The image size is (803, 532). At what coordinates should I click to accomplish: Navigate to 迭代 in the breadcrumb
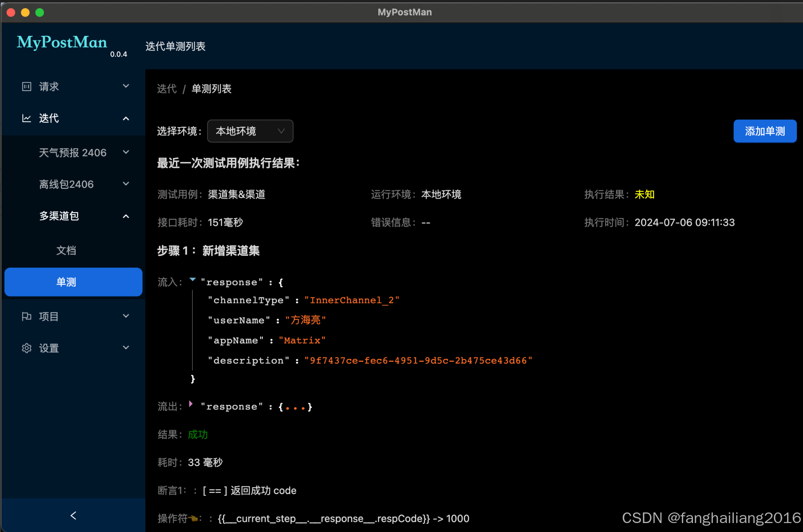point(166,89)
